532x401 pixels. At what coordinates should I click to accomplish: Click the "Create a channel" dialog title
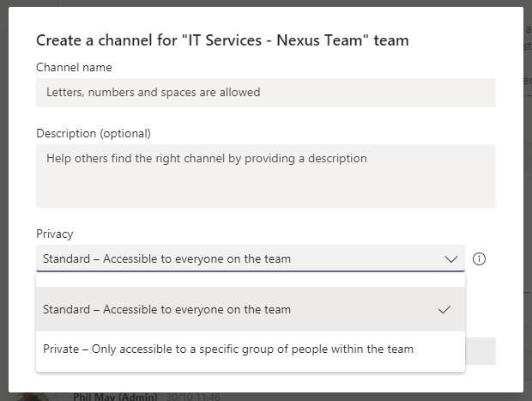222,40
